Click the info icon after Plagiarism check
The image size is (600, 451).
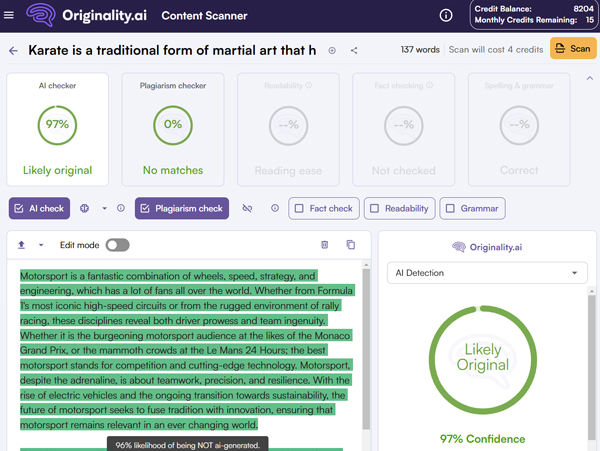275,208
